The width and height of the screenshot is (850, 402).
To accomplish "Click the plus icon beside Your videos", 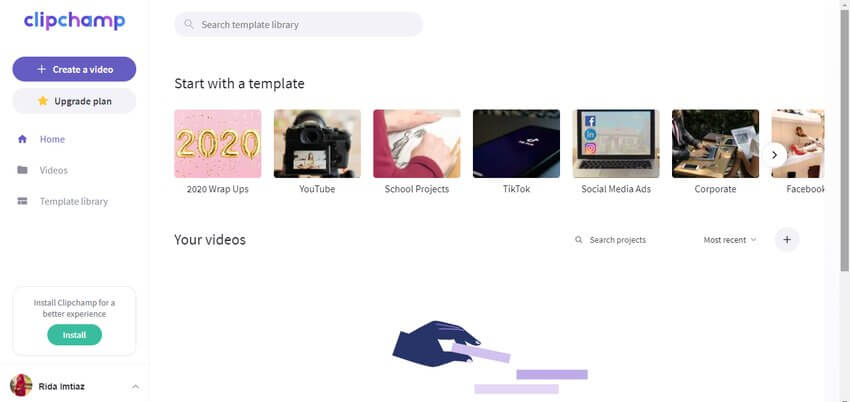I will pyautogui.click(x=787, y=239).
